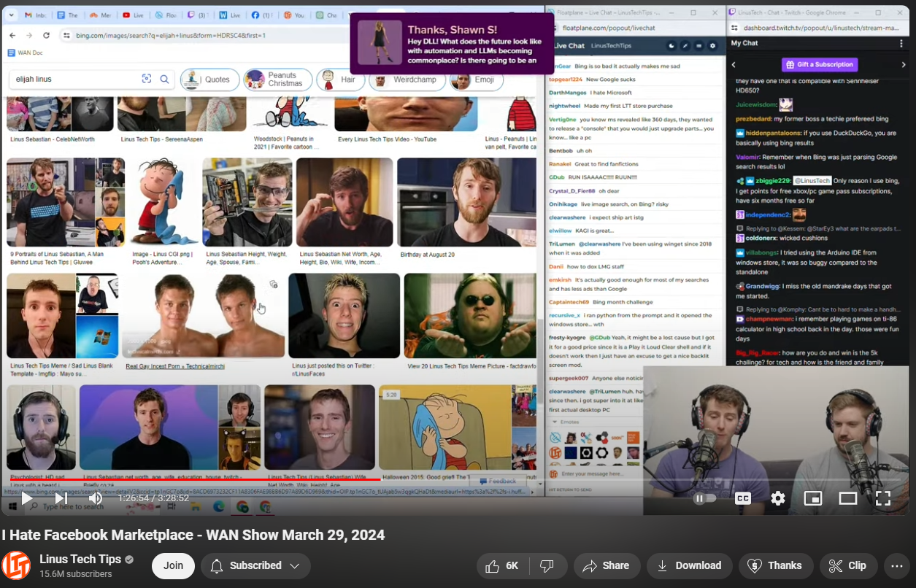Open the more actions three-dot menu
This screenshot has width=916, height=588.
(897, 565)
